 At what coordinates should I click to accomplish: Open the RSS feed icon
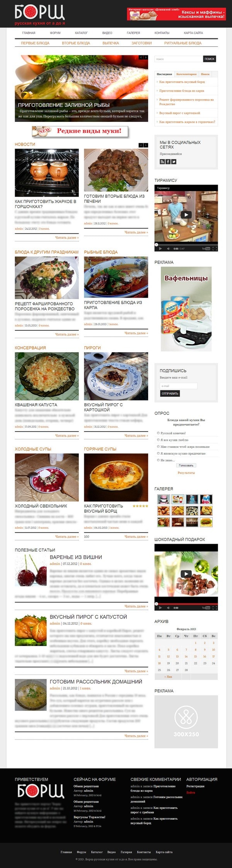point(162,162)
